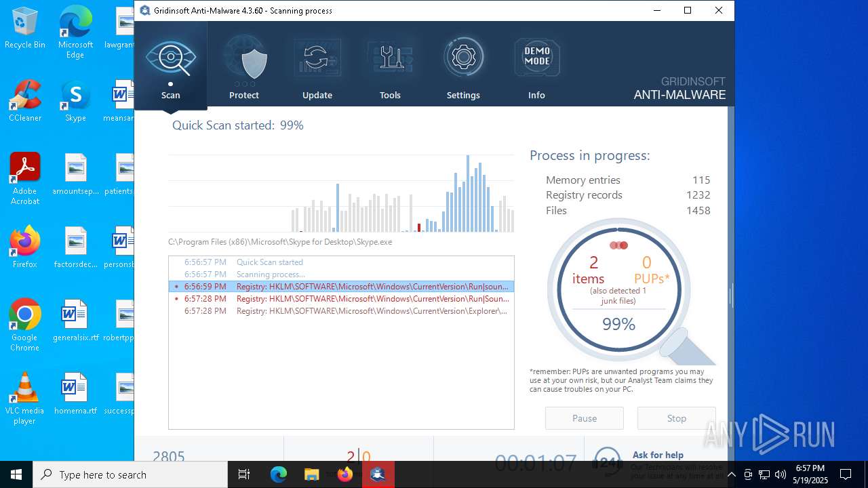The width and height of the screenshot is (868, 488).
Task: Click the scanned Skype.exe file path
Action: (x=280, y=242)
